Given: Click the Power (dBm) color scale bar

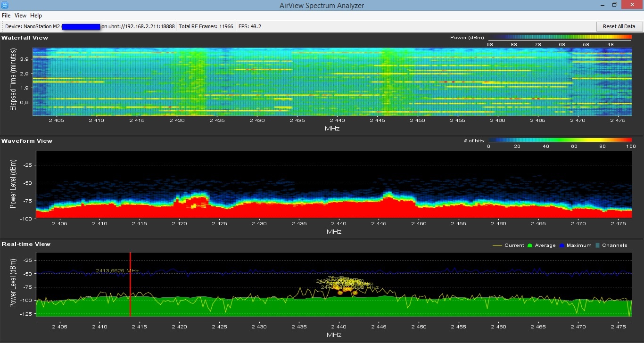Looking at the screenshot, I should click(x=559, y=38).
